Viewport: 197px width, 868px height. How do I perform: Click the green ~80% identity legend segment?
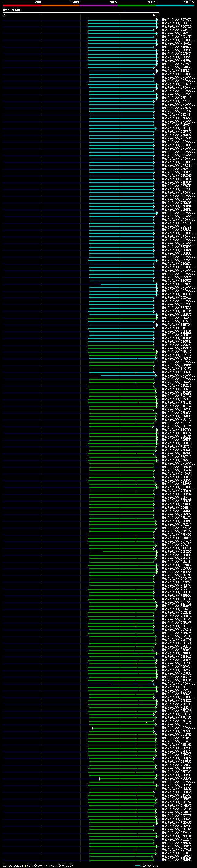[x=137, y=6]
